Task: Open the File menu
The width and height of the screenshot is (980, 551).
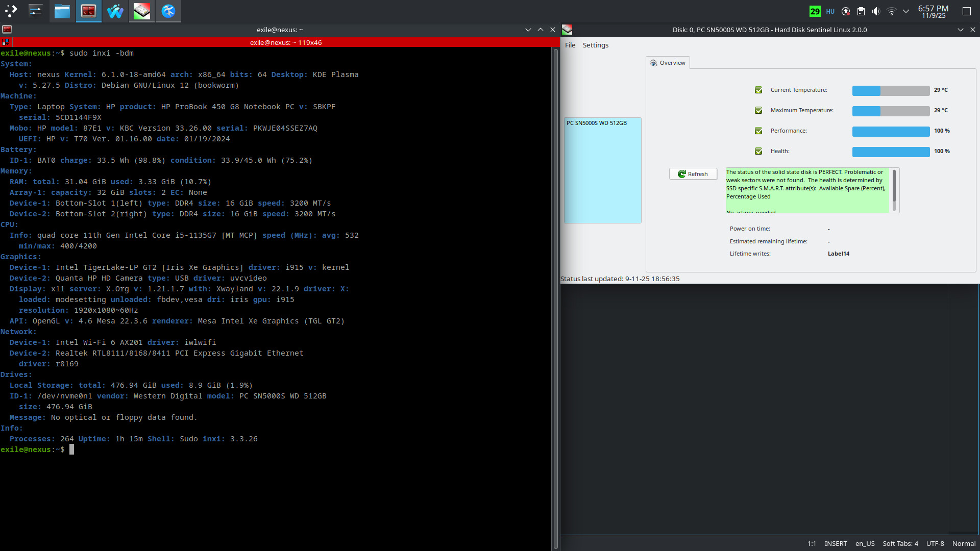Action: click(x=570, y=45)
